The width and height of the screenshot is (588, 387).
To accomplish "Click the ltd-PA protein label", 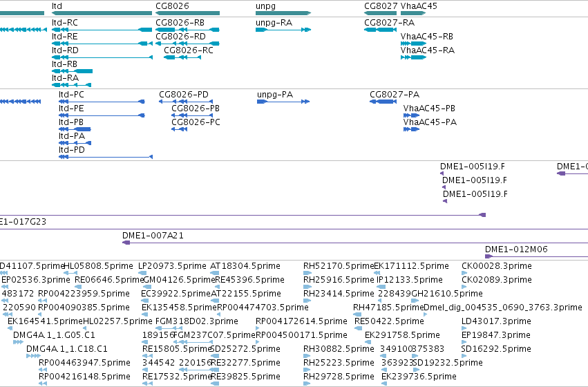I will pos(72,136).
